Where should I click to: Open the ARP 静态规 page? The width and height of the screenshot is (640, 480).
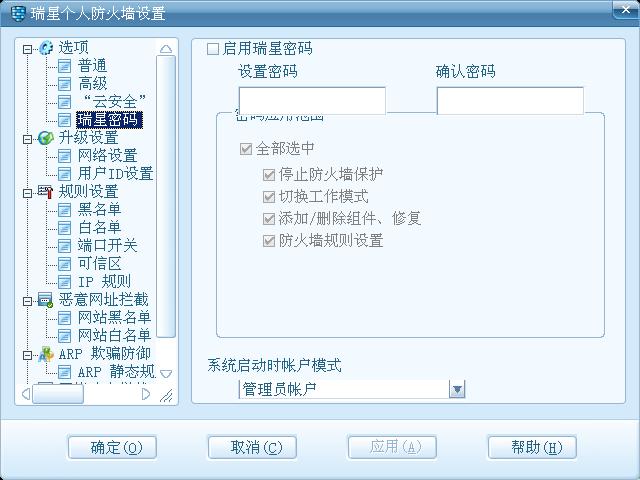(116, 372)
